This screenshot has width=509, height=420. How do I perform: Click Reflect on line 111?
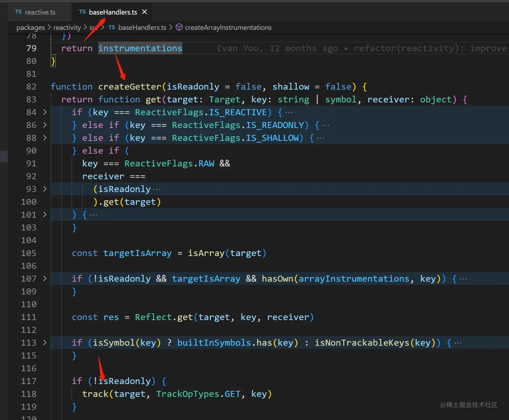[153, 317]
